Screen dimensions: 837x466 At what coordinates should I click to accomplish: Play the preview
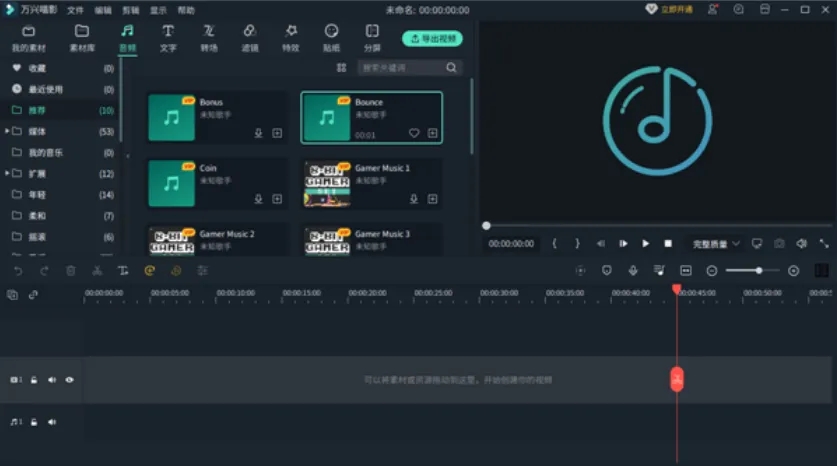tap(645, 244)
